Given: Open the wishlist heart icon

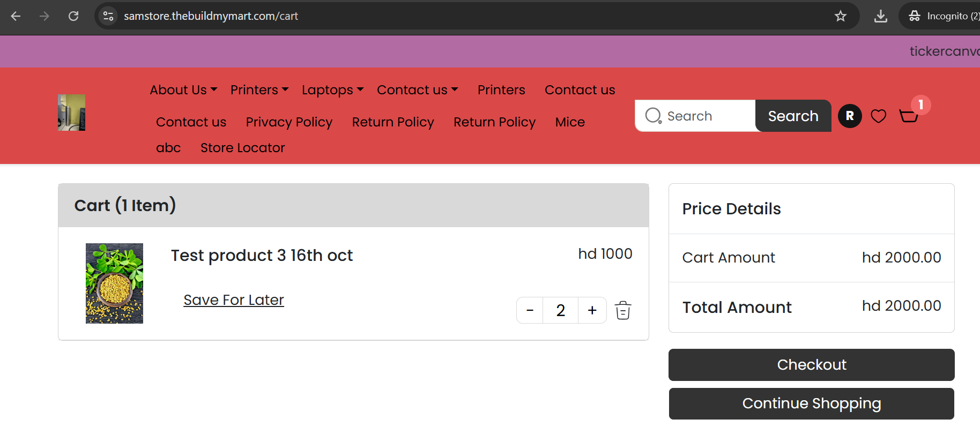Looking at the screenshot, I should (x=878, y=116).
